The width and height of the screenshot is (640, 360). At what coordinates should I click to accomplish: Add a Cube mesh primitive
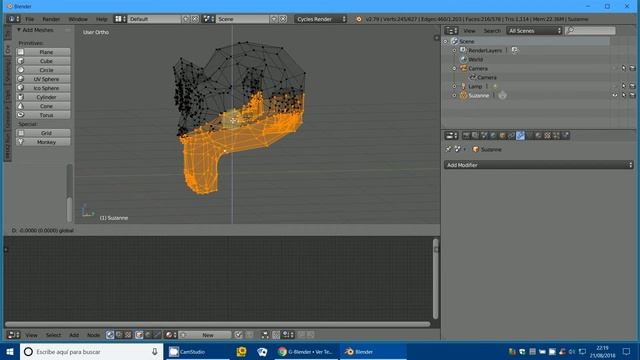[43, 61]
